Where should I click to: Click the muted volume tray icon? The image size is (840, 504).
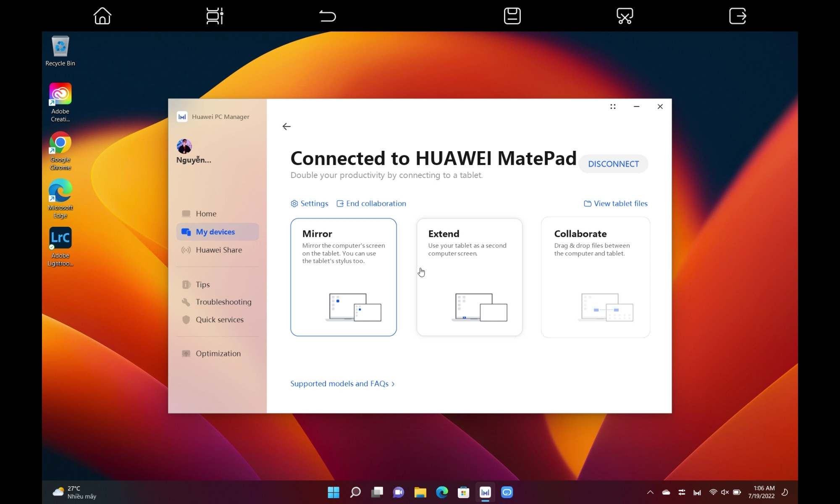point(725,492)
